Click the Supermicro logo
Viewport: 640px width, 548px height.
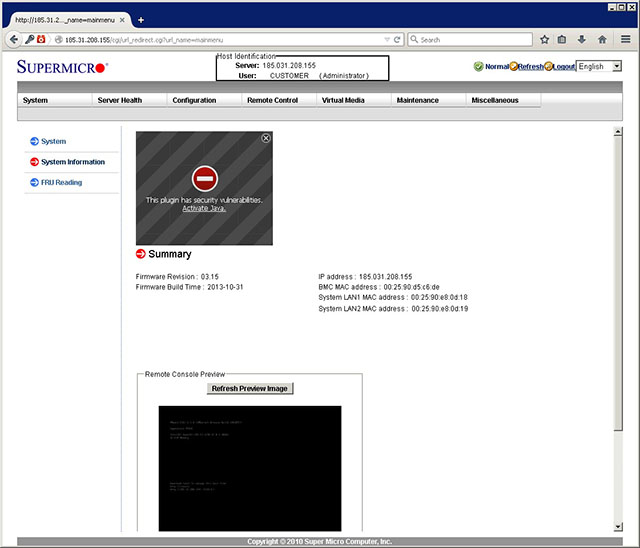pos(62,67)
